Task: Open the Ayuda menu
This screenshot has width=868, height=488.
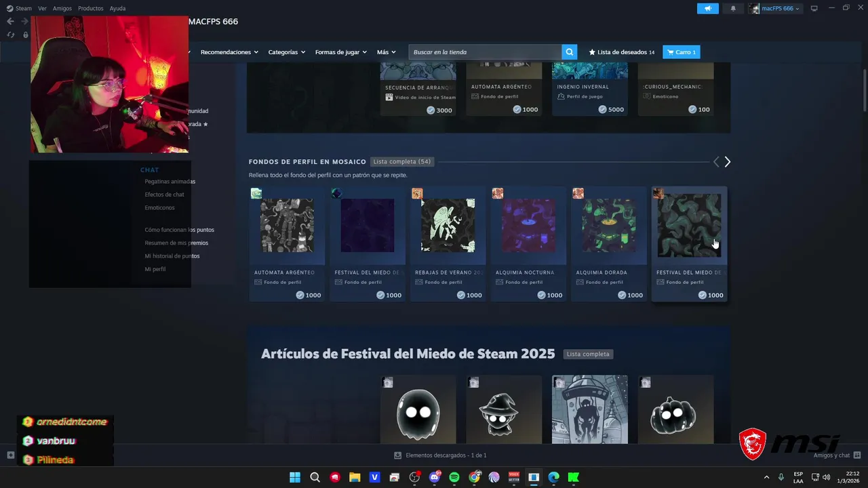Action: pyautogui.click(x=117, y=8)
